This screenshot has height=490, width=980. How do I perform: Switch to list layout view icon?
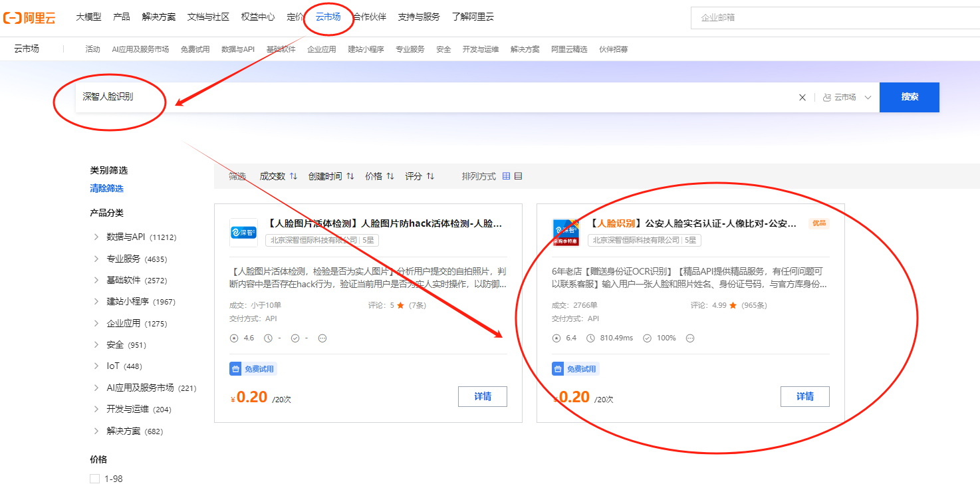(518, 176)
